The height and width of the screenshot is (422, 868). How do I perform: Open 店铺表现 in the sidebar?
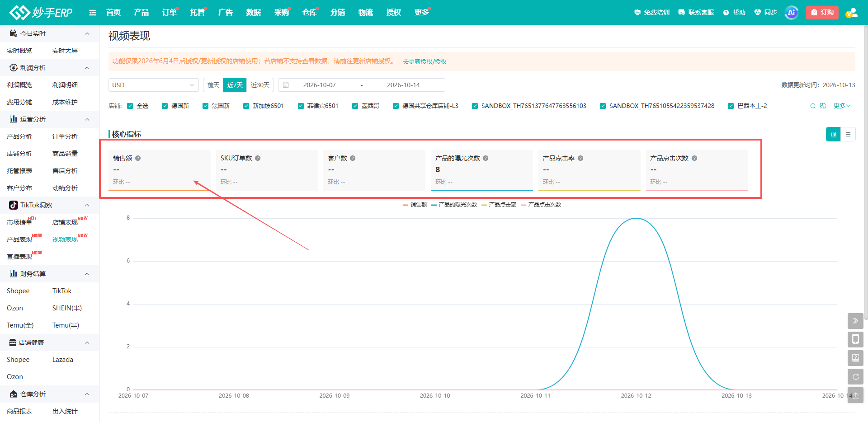(x=65, y=222)
